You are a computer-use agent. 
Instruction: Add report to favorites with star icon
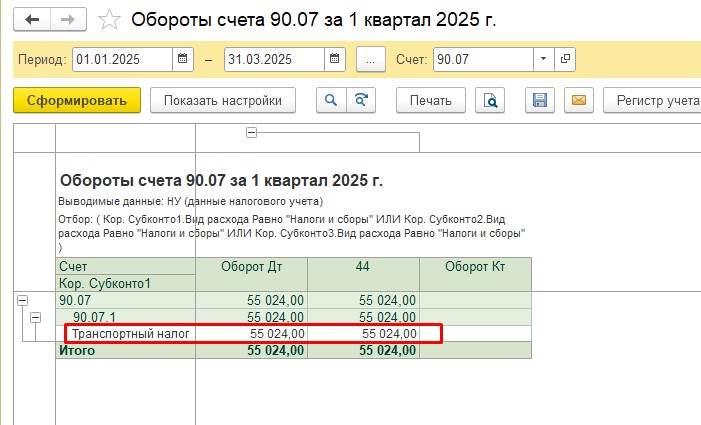[109, 20]
